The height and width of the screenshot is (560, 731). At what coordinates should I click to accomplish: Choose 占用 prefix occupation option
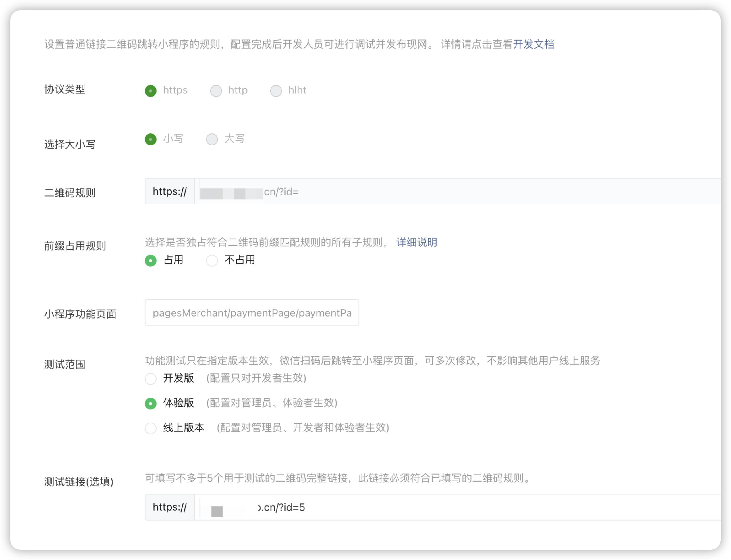(x=150, y=260)
